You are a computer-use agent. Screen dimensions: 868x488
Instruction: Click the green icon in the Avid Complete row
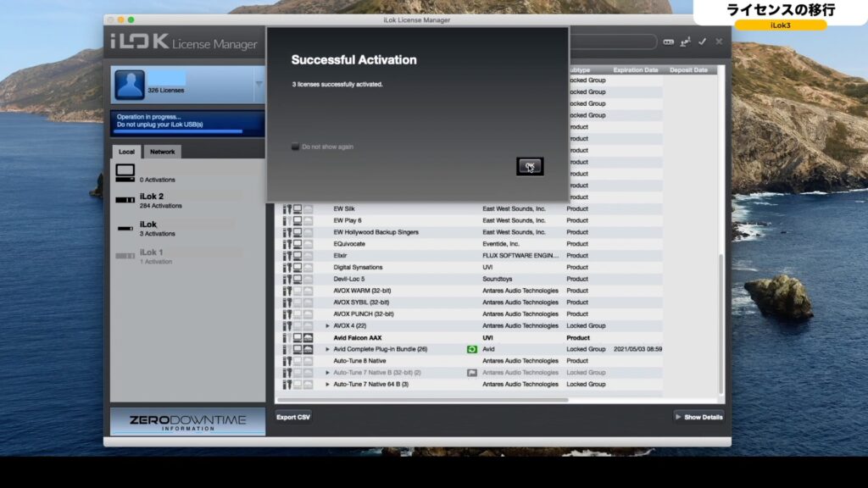471,349
